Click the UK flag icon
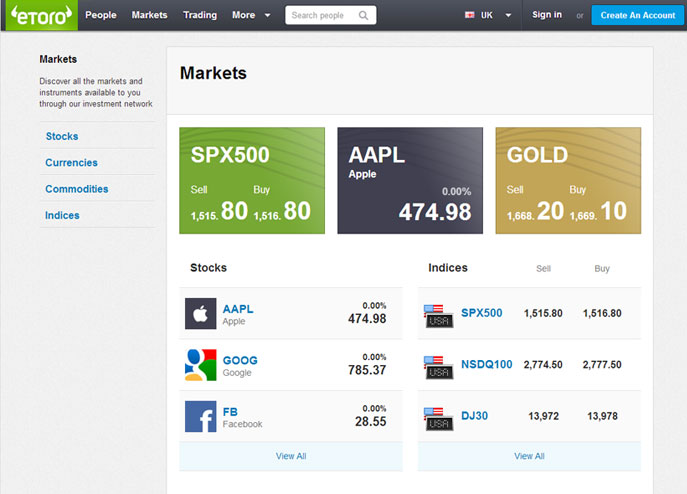 (469, 15)
